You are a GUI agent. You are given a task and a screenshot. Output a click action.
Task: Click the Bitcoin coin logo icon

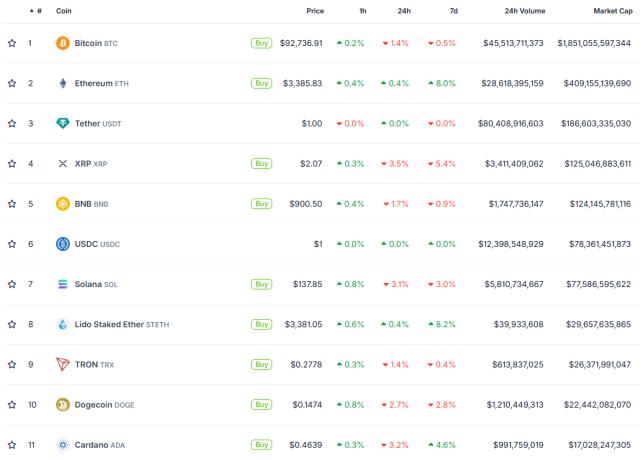pos(63,43)
